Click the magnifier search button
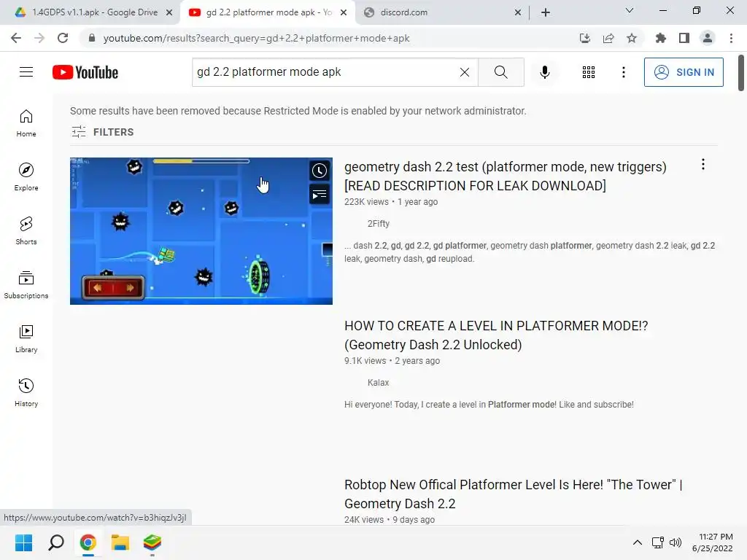Image resolution: width=747 pixels, height=560 pixels. click(500, 72)
